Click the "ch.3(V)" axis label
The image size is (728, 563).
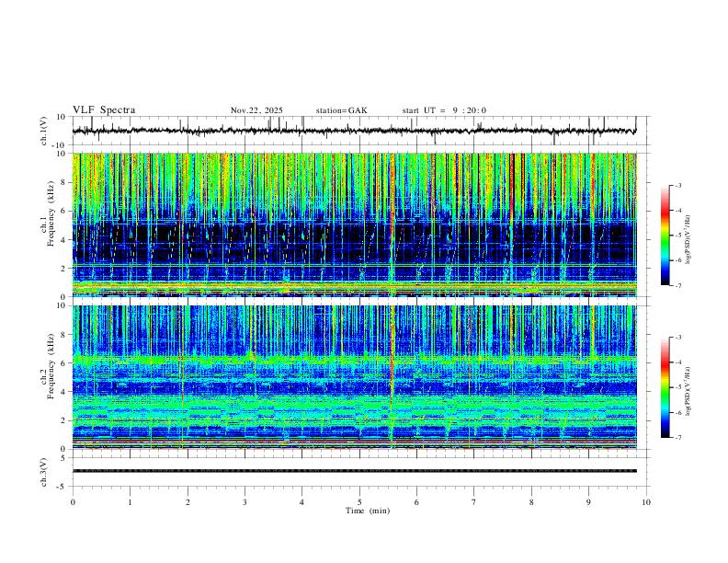click(x=43, y=472)
